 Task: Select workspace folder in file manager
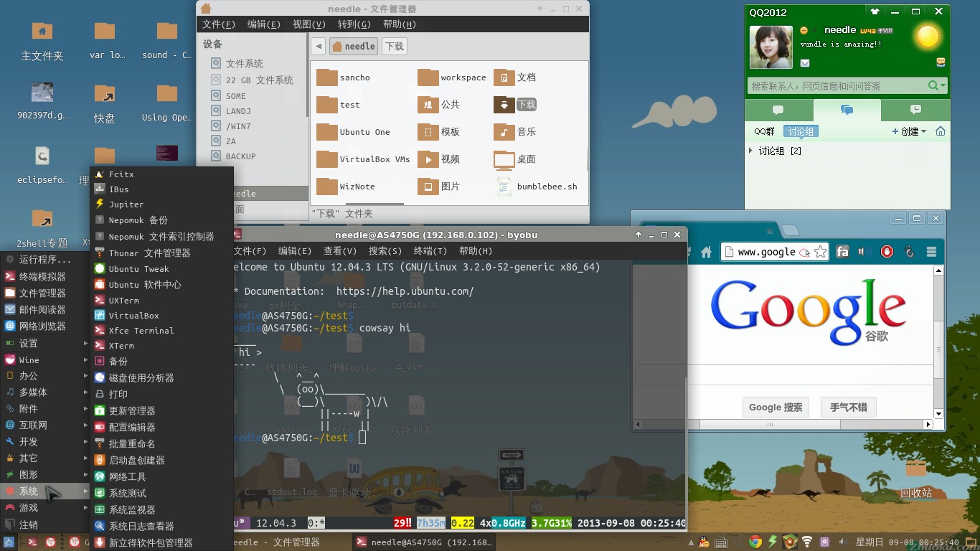tap(452, 77)
